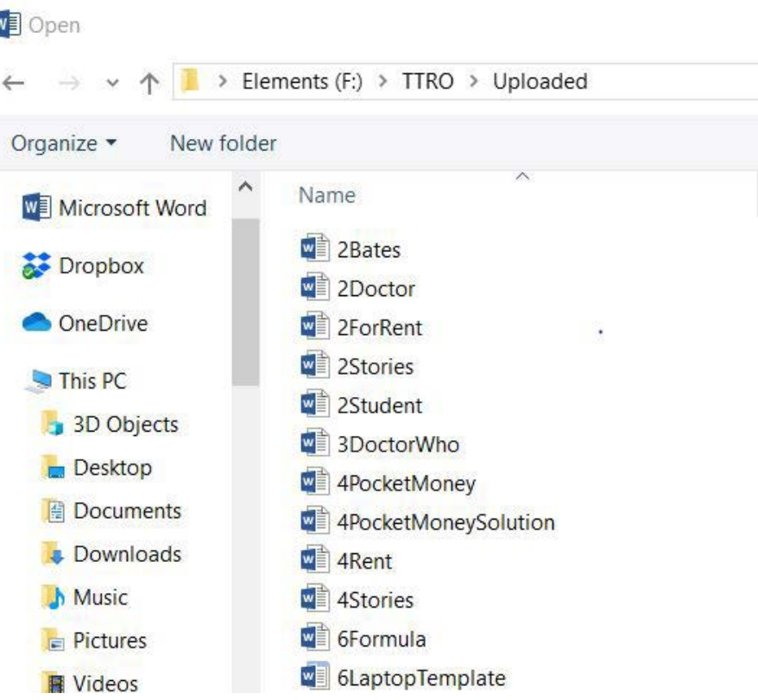The width and height of the screenshot is (758, 700).
Task: Select the 2Bates file name
Action: (369, 250)
